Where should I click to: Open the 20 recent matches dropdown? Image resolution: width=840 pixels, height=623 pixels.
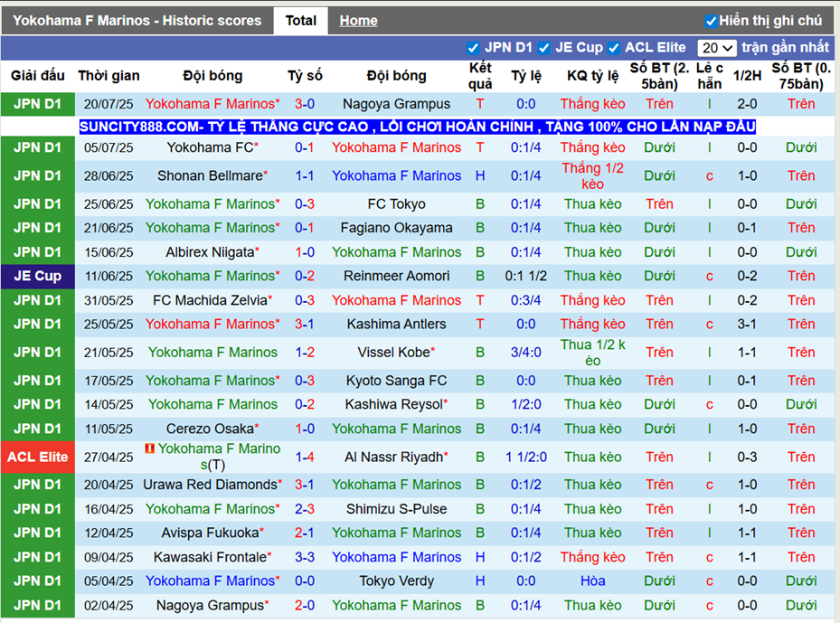click(717, 48)
